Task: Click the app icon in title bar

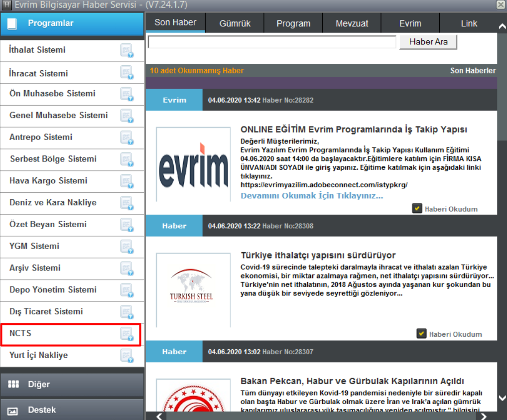Action: (x=6, y=4)
